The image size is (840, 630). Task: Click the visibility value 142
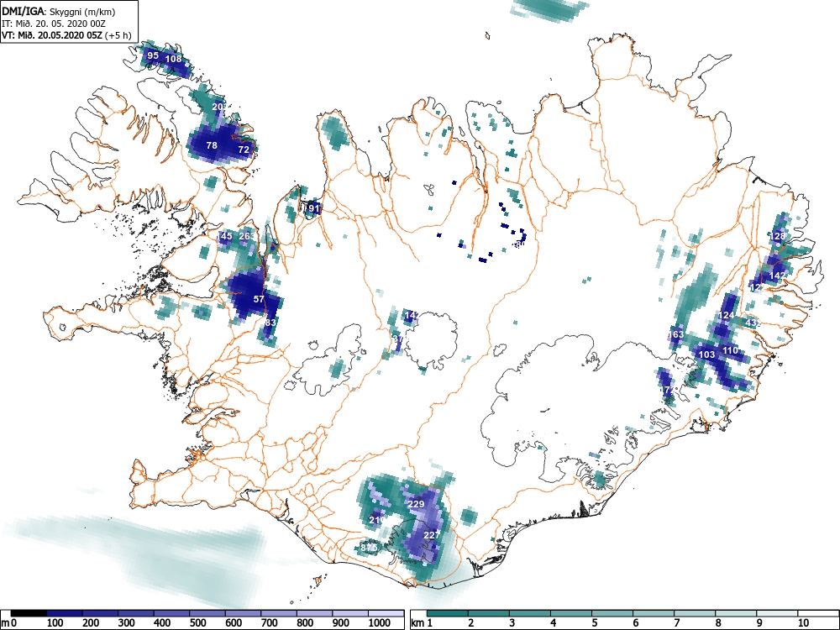coord(777,276)
